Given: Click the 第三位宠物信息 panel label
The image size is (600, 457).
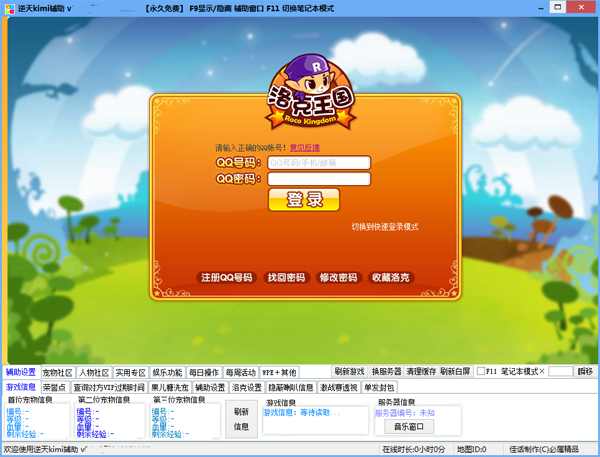Looking at the screenshot, I should coord(179,400).
